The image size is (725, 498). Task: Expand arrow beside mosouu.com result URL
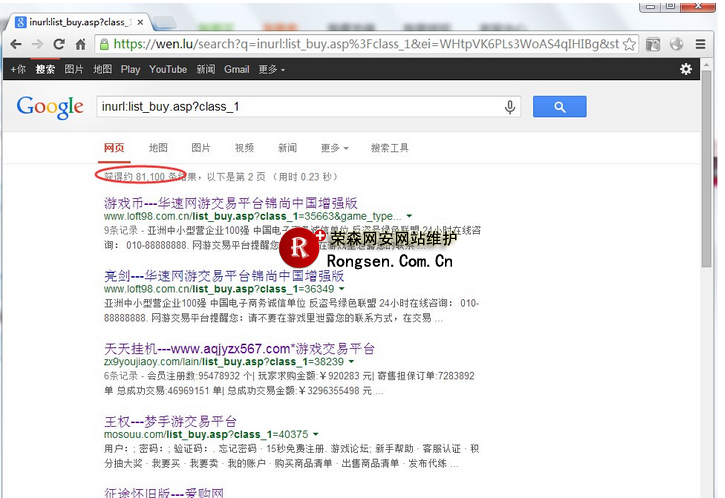coord(315,435)
